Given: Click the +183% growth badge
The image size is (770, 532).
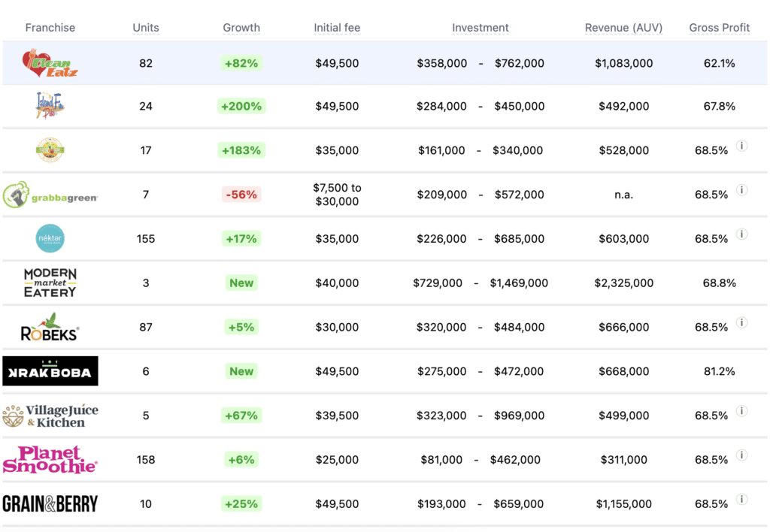Looking at the screenshot, I should (241, 150).
